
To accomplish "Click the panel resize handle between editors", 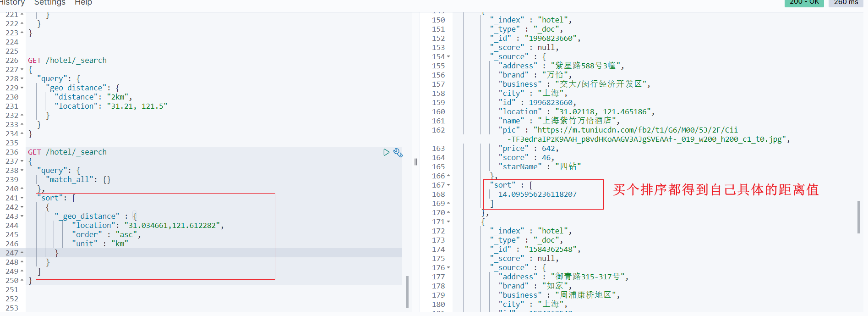I will (x=415, y=161).
